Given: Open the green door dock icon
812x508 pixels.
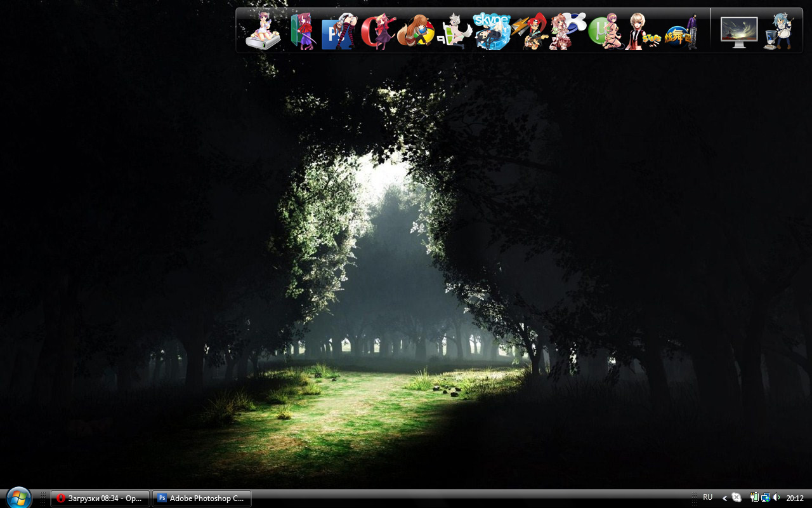Looking at the screenshot, I should pos(303,31).
